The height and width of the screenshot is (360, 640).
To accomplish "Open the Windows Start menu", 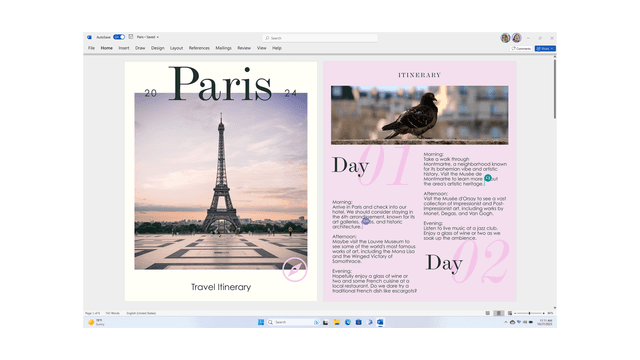I will [x=261, y=322].
